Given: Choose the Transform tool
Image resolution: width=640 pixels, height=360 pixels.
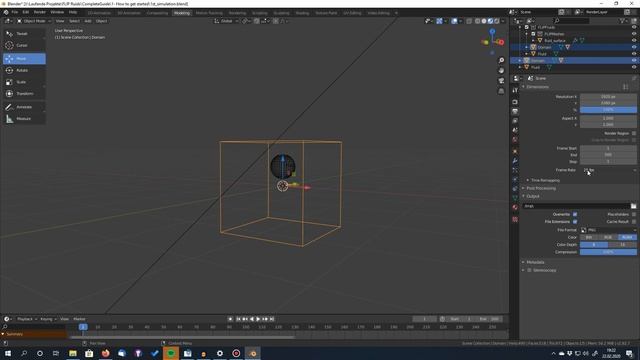Looking at the screenshot, I should pyautogui.click(x=24, y=93).
